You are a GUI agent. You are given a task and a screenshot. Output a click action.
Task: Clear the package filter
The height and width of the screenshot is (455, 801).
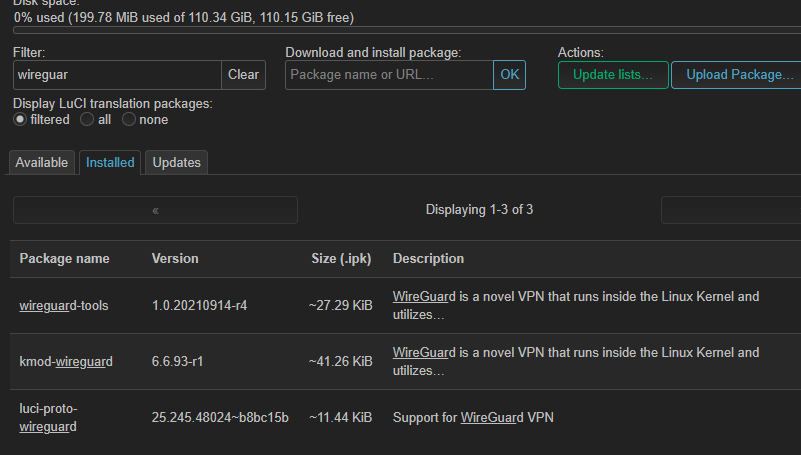(x=243, y=75)
